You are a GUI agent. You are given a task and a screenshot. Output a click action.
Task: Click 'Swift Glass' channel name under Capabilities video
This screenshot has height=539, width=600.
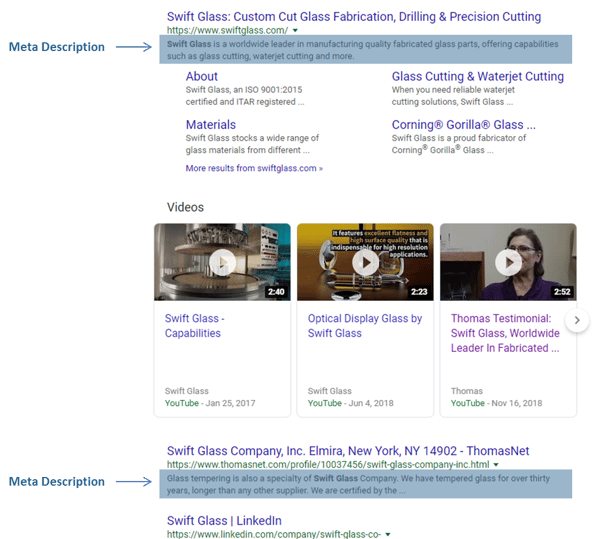(x=187, y=391)
